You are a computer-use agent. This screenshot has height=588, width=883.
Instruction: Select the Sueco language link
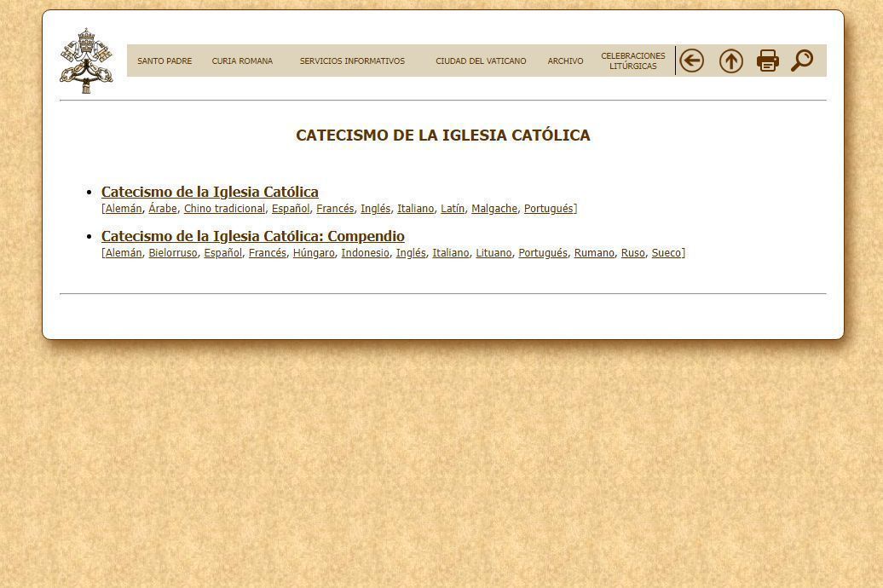click(x=667, y=253)
